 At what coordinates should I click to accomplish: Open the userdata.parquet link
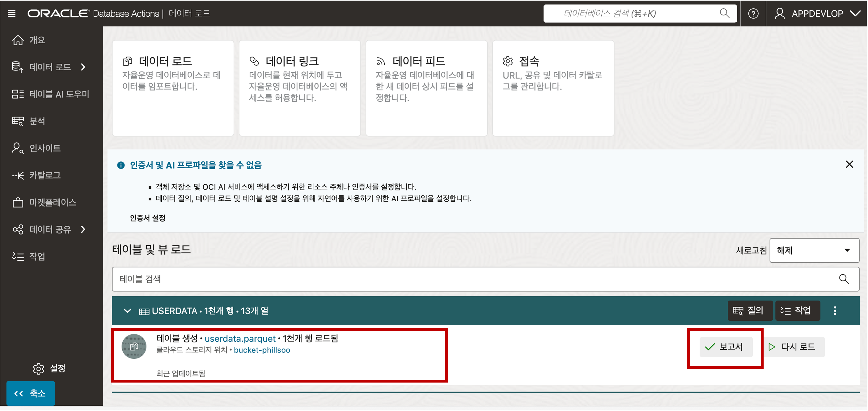(240, 339)
